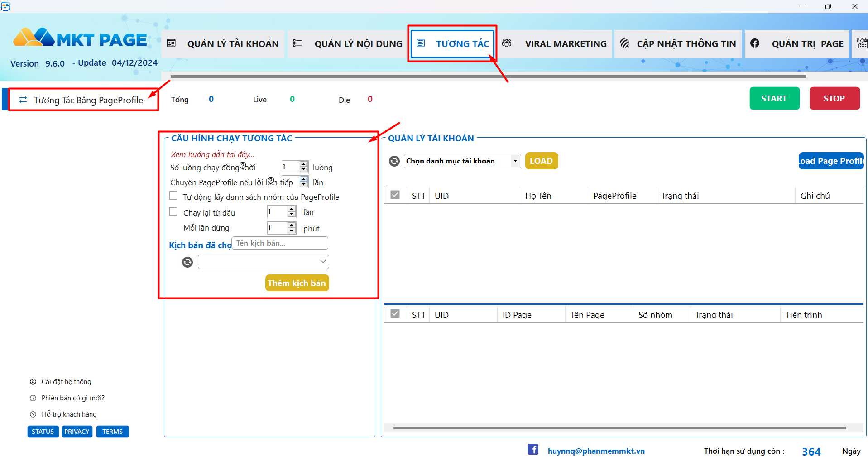This screenshot has width=868, height=461.
Task: Decrease the Chạy lại từ đầu lần value
Action: [292, 214]
